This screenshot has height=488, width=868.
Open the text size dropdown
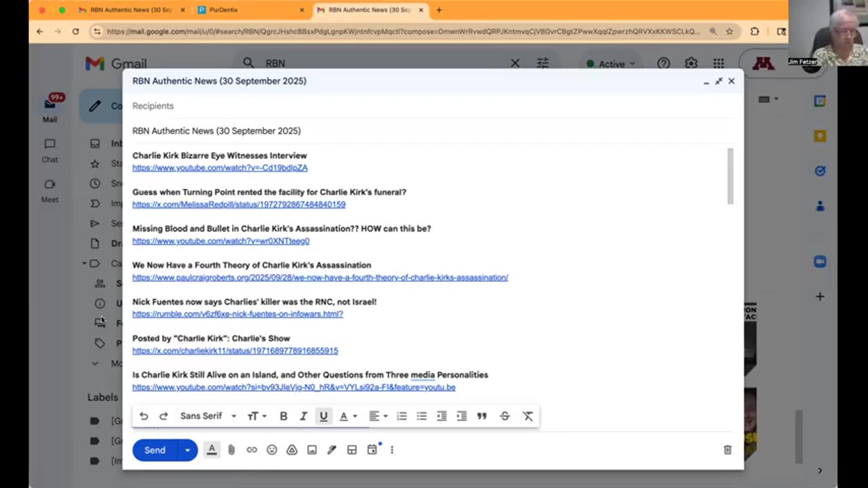256,416
